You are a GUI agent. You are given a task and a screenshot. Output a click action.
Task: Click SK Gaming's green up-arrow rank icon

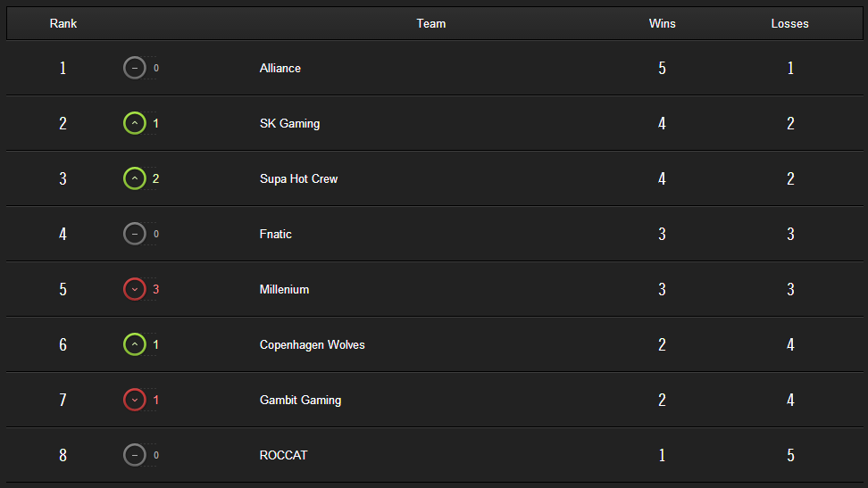coord(135,123)
